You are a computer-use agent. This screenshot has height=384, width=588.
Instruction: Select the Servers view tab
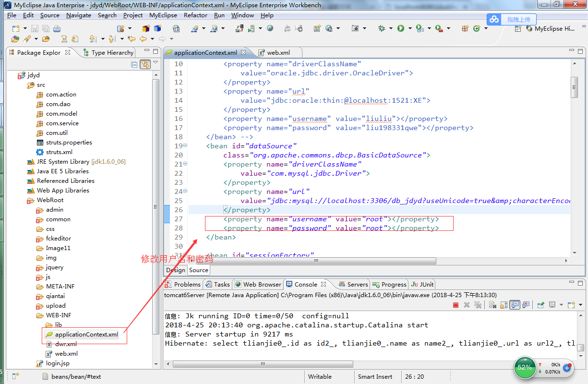pyautogui.click(x=353, y=284)
